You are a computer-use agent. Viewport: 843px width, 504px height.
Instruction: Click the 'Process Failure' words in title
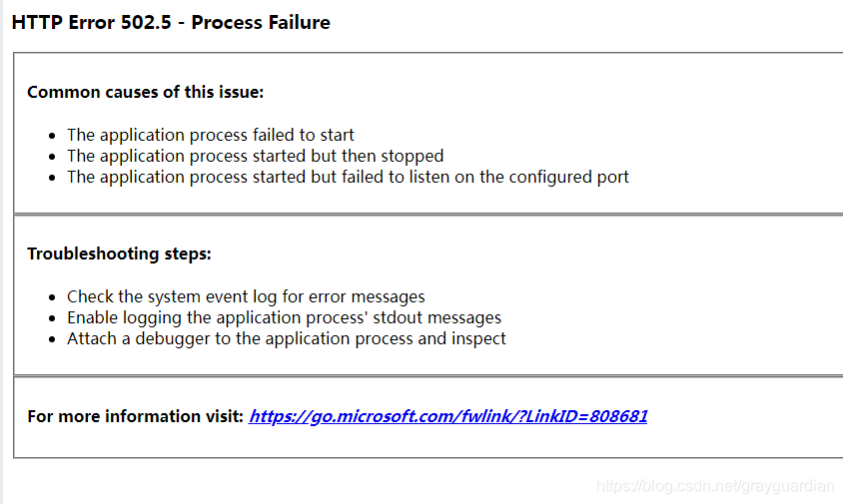coord(261,22)
